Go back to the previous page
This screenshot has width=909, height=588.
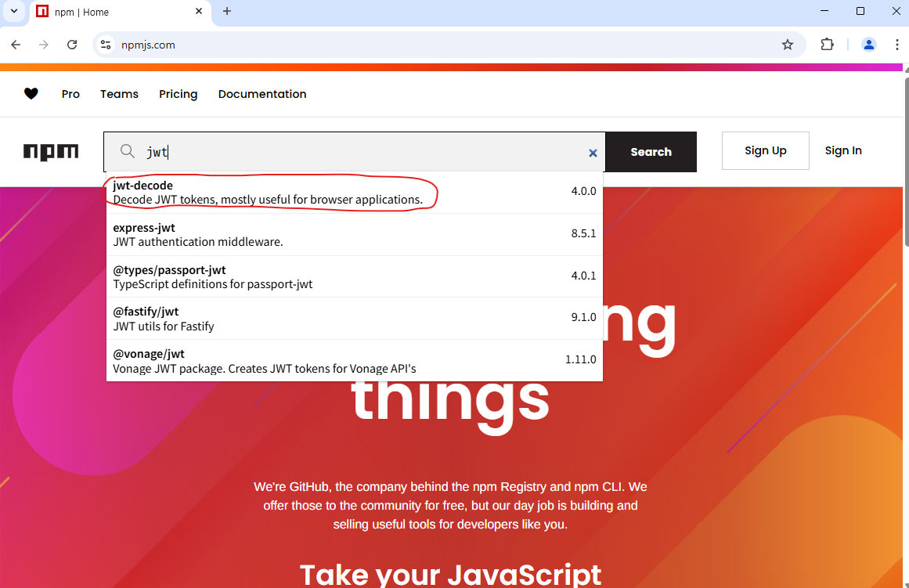click(16, 45)
